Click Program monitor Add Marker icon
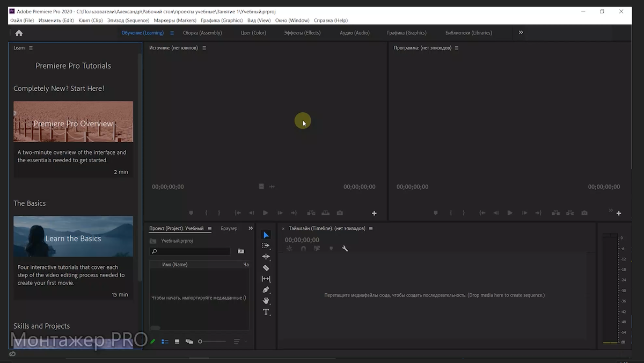 (x=436, y=213)
